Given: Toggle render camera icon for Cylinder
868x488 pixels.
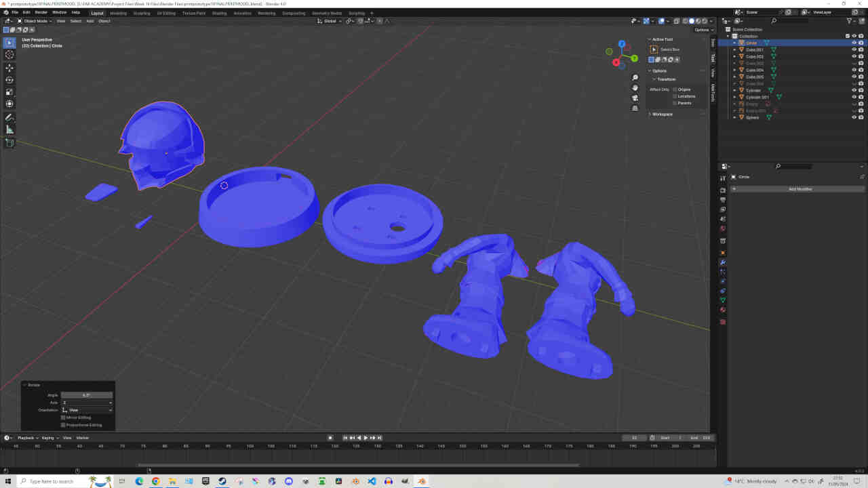Looking at the screenshot, I should pos(861,90).
